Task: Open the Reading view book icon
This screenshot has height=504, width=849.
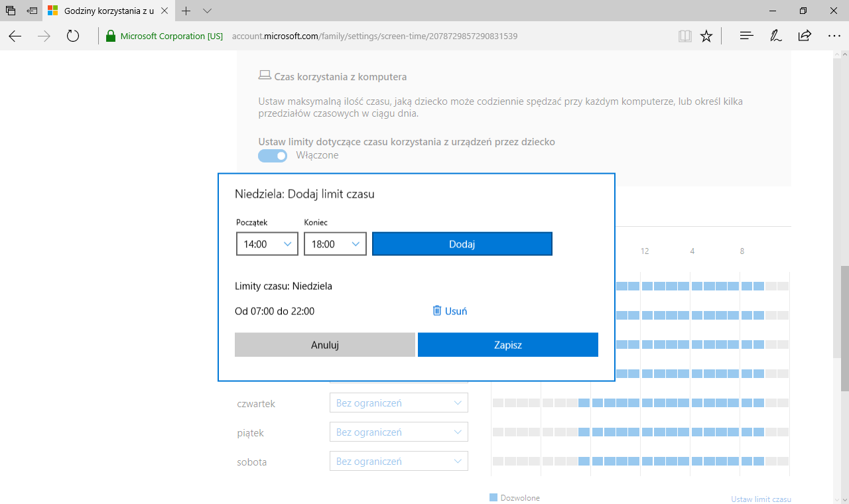Action: (685, 36)
